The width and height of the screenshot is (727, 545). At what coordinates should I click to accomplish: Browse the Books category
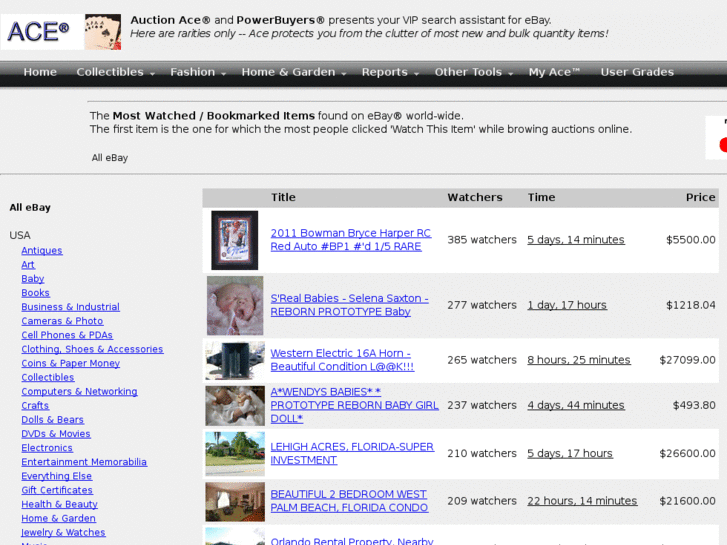pos(35,293)
